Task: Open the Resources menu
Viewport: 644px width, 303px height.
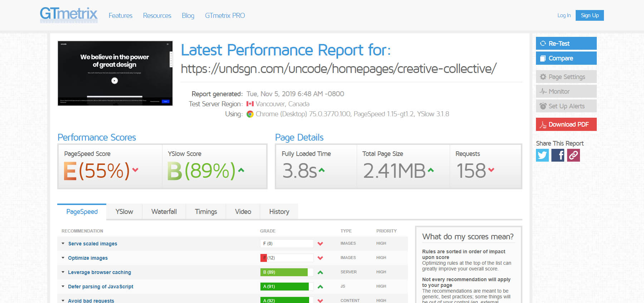Action: pyautogui.click(x=157, y=15)
